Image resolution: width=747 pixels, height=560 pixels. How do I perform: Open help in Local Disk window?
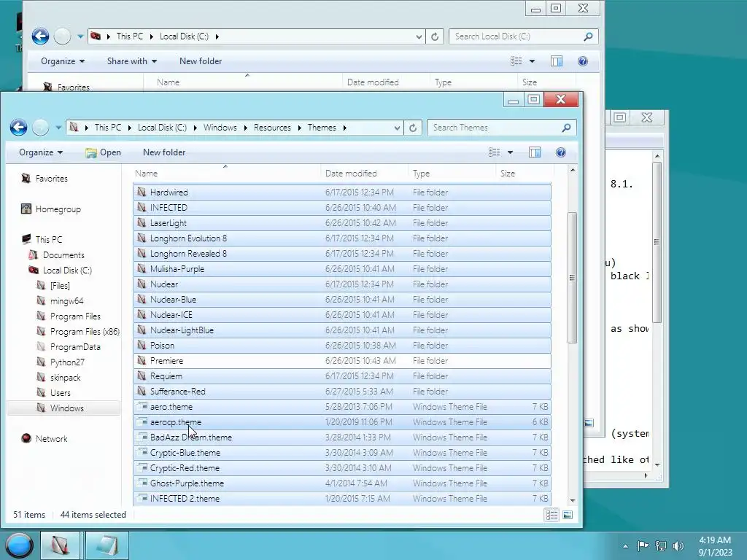click(x=583, y=61)
